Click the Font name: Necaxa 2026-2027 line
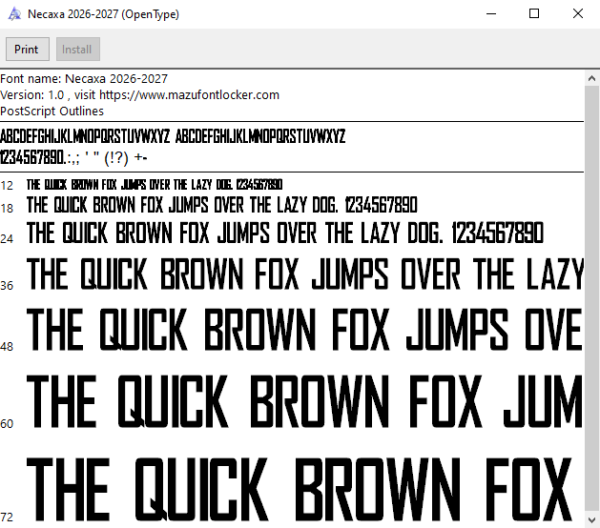The height and width of the screenshot is (528, 600). coord(84,79)
